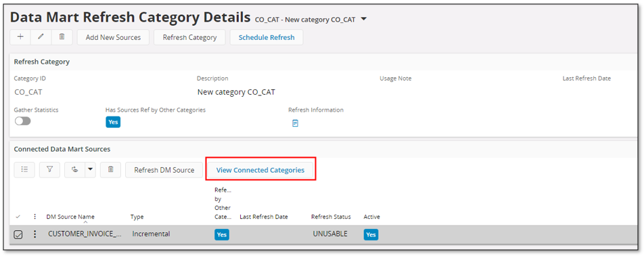The image size is (644, 256).
Task: Click the list view icon in sources toolbar
Action: [24, 170]
